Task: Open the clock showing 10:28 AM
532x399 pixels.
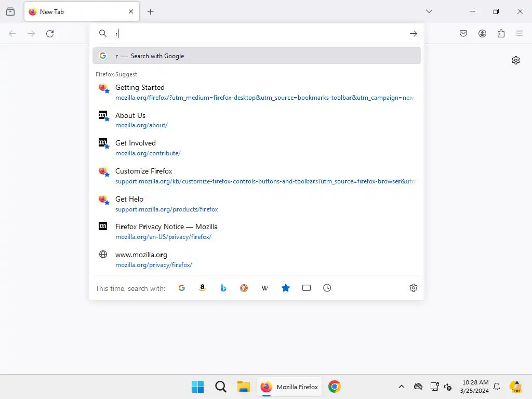Action: [x=474, y=387]
